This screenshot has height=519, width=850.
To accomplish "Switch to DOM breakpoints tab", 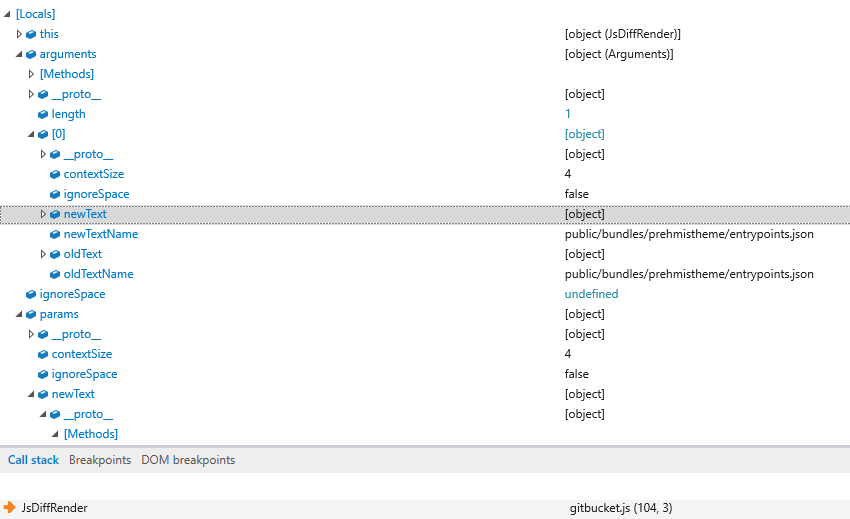I will pyautogui.click(x=188, y=460).
